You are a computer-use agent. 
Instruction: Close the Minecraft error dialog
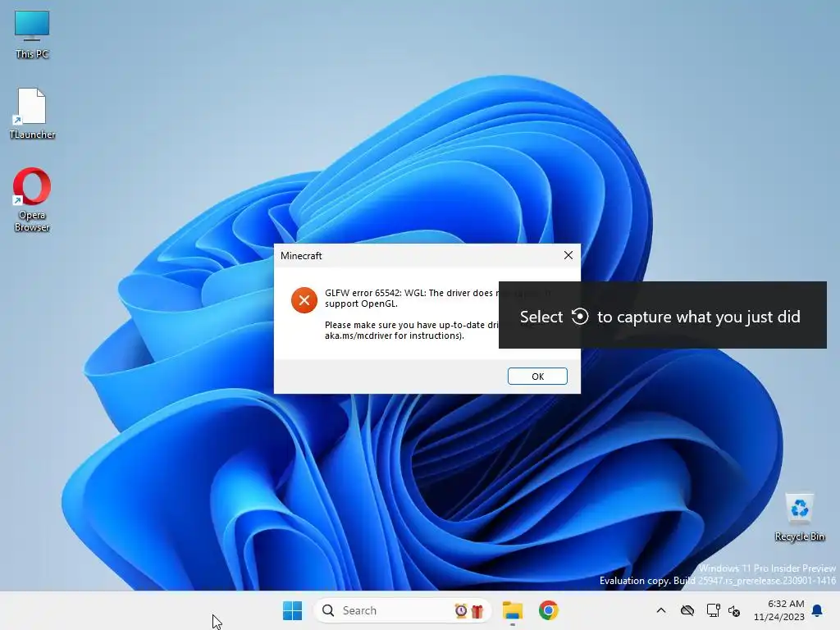(x=568, y=256)
